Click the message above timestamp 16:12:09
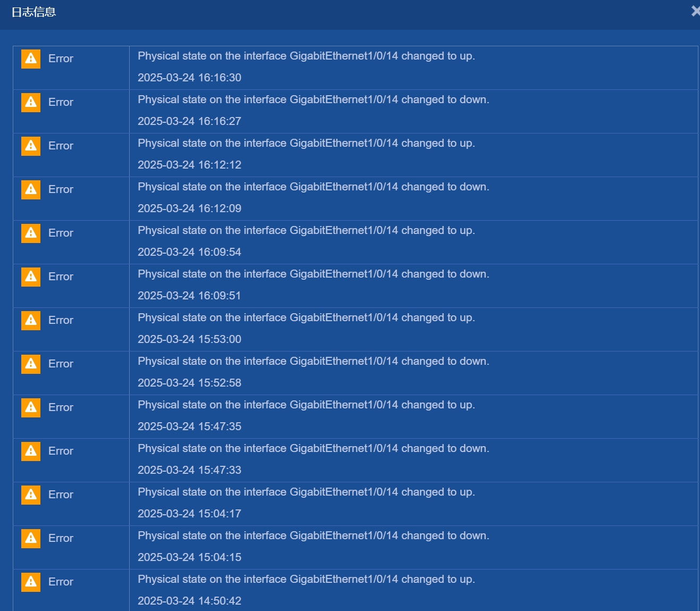 314,187
